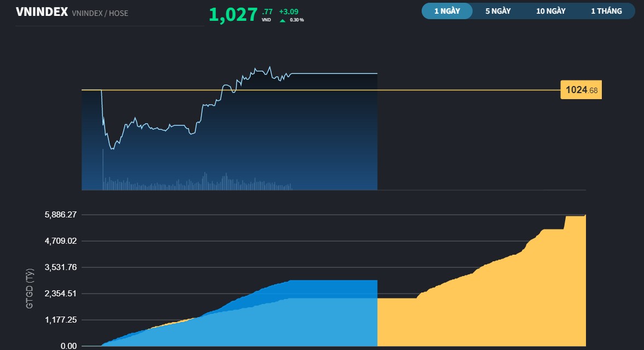Click the GTGD (TỶ) vertical axis title
Viewport: 644px width, 350px height.
coord(30,288)
